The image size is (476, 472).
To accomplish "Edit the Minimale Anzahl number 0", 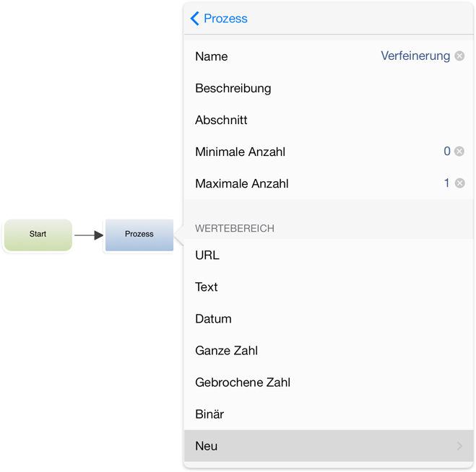I will coord(447,151).
